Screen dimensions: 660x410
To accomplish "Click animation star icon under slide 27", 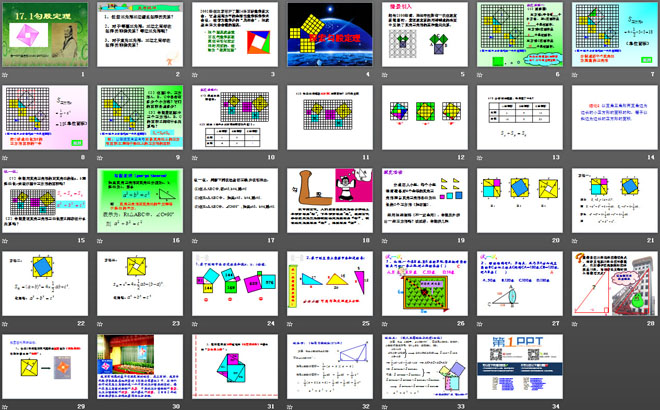I will (480, 324).
